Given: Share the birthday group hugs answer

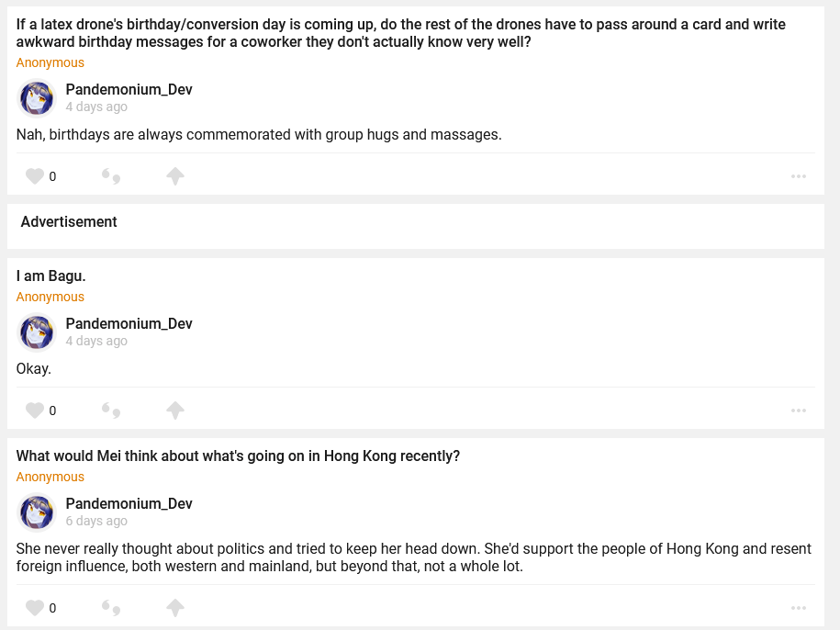Looking at the screenshot, I should pyautogui.click(x=175, y=176).
